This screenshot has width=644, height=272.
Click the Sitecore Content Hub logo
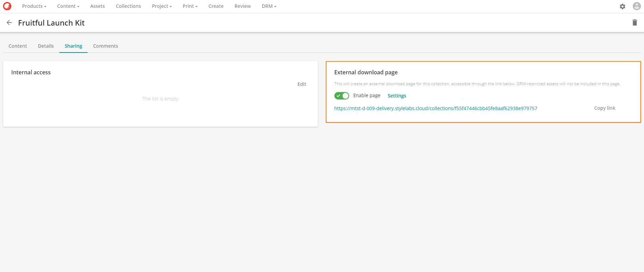[x=7, y=6]
